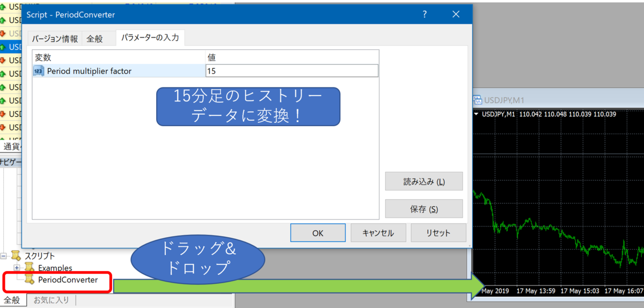Select the PeriodConverter script in Navigator
The height and width of the screenshot is (308, 644).
68,280
